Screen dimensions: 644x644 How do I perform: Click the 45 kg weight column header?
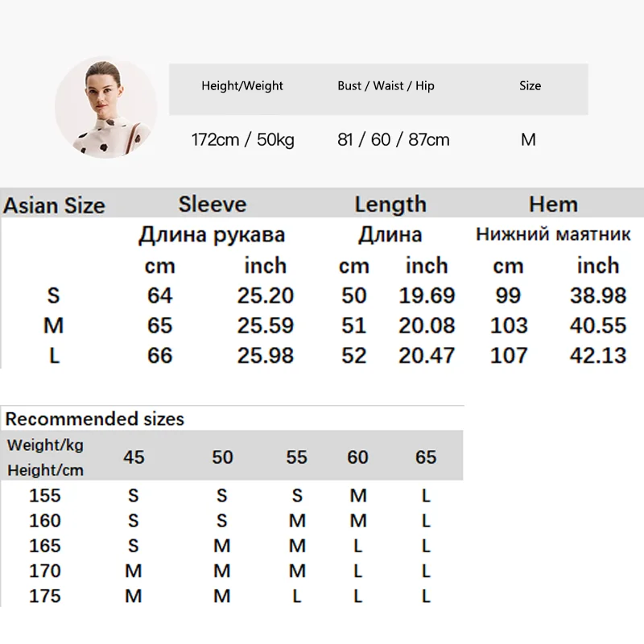[134, 457]
